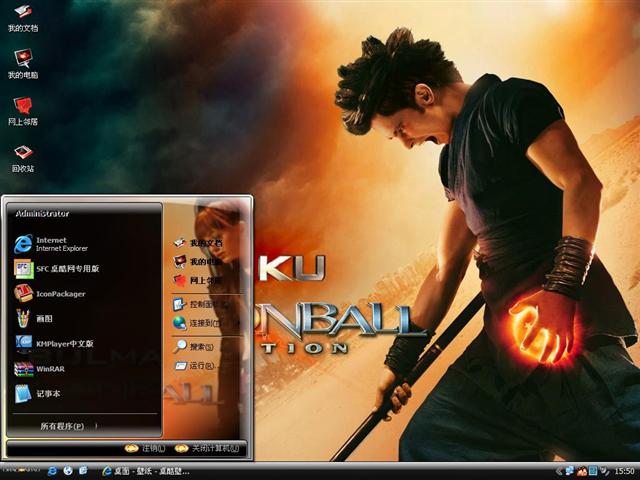The image size is (640, 480).
Task: Open 网上邻居 icon on the desktop
Action: tap(23, 111)
